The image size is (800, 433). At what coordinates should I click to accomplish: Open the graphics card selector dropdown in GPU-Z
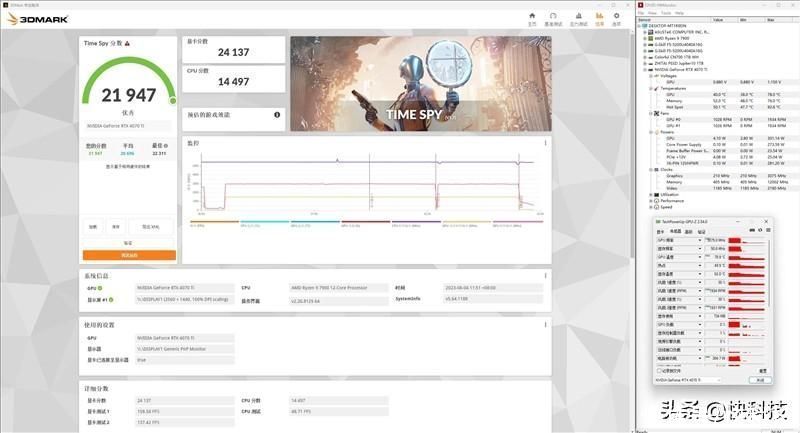point(689,380)
